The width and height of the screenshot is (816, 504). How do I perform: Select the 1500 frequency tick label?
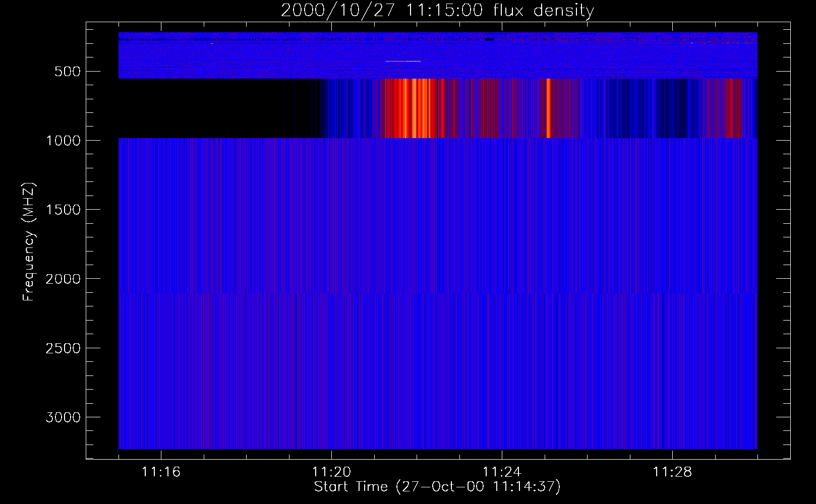pyautogui.click(x=63, y=210)
